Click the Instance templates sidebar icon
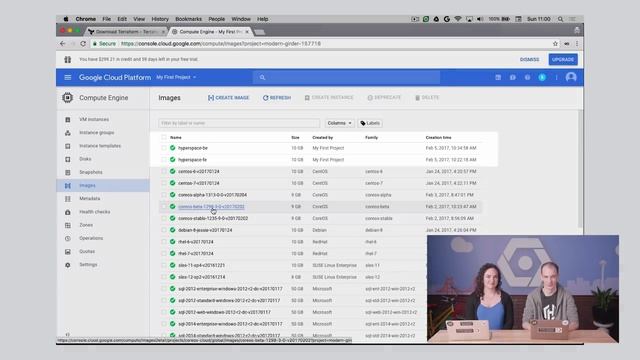 pos(68,146)
